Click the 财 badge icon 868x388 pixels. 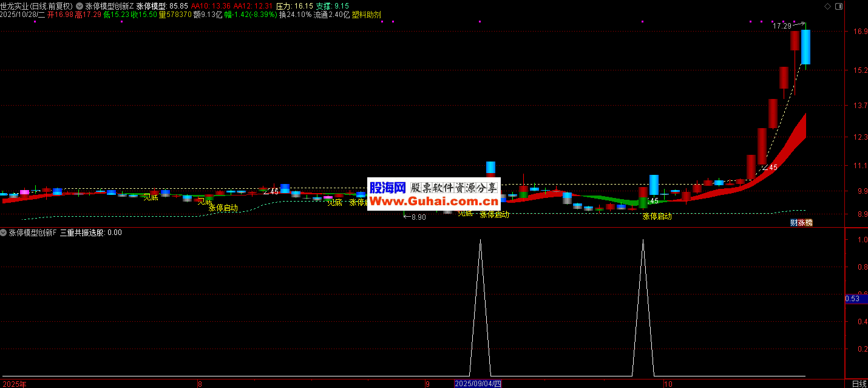click(793, 223)
